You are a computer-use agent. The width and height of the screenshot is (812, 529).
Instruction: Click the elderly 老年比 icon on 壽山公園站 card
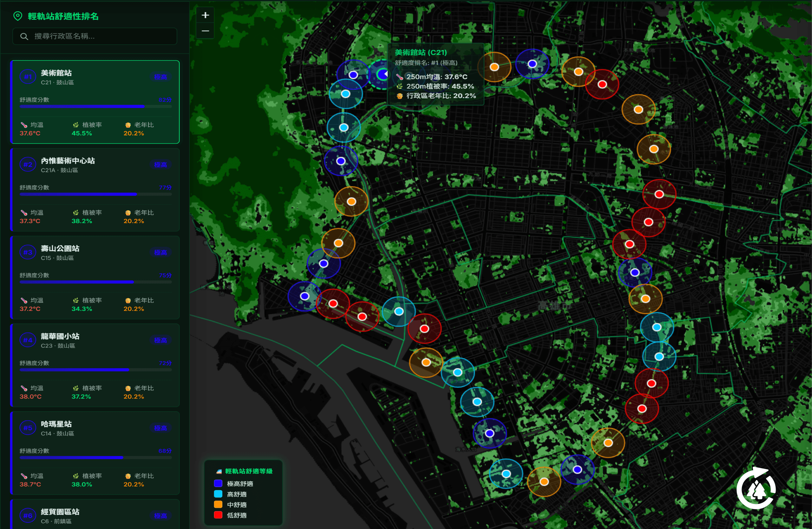[128, 300]
